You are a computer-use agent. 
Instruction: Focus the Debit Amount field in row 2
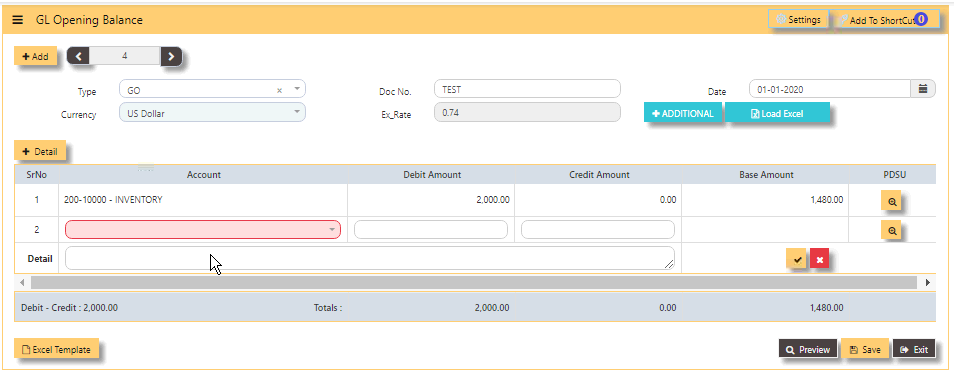pyautogui.click(x=431, y=229)
